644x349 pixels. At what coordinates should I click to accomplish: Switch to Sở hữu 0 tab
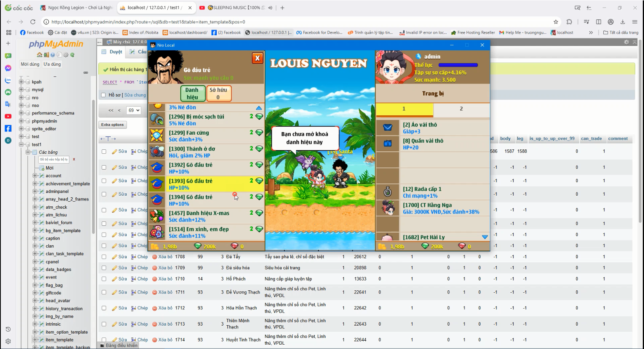[218, 93]
